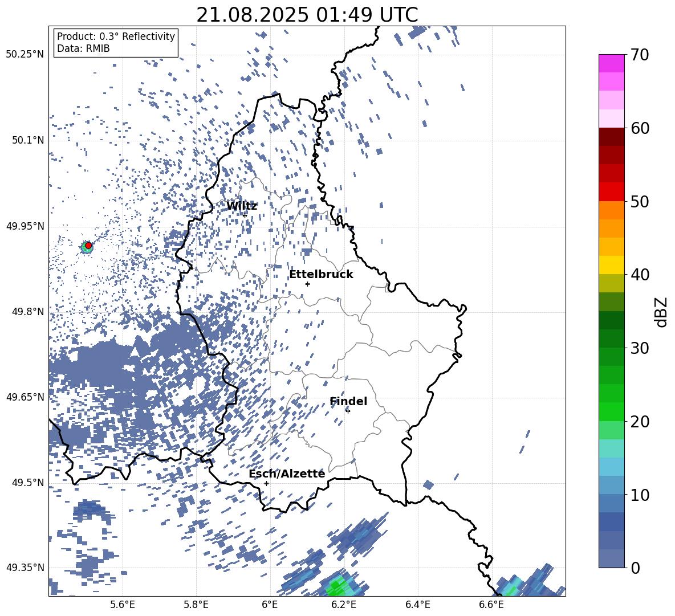Click the cross marker below Findel

pyautogui.click(x=348, y=411)
